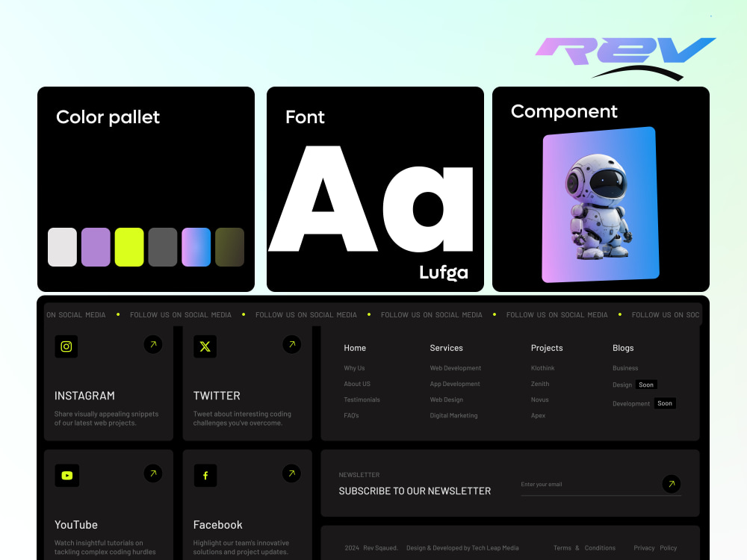Select the purple color swatch
747x560 pixels.
[x=96, y=247]
